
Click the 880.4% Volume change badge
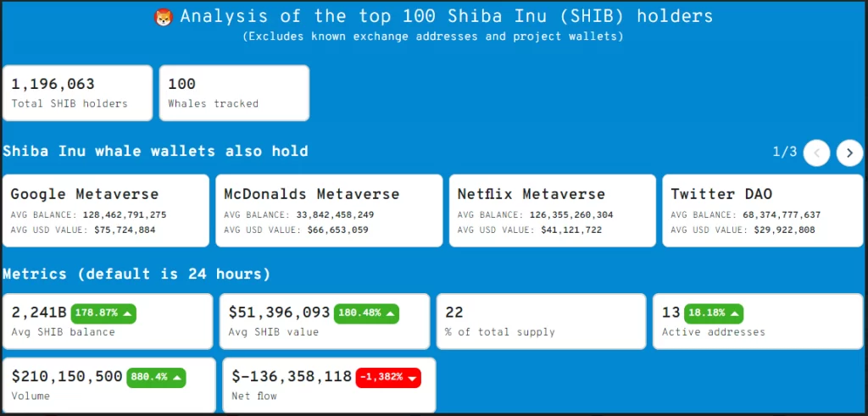point(156,378)
